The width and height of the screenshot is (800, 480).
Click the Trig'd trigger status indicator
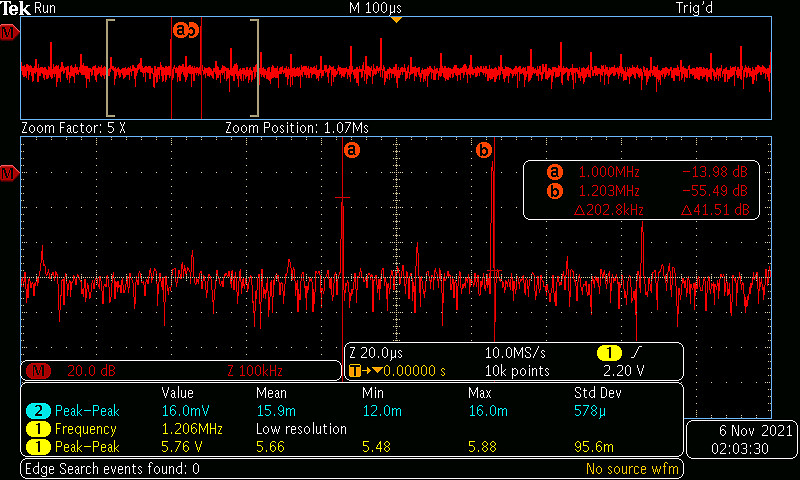694,8
